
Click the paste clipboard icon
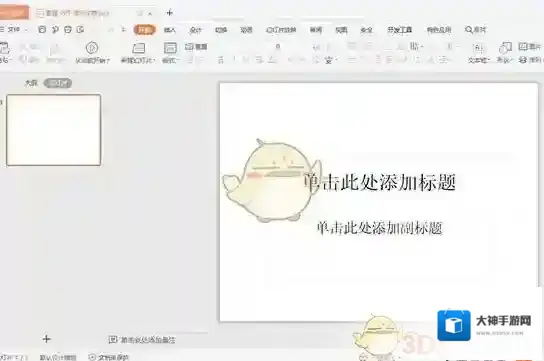coord(4,48)
